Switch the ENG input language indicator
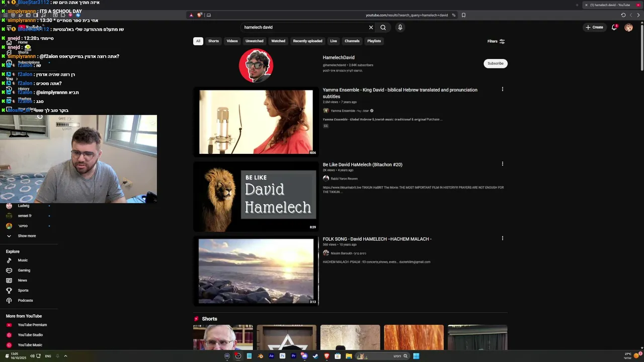 pos(48,356)
